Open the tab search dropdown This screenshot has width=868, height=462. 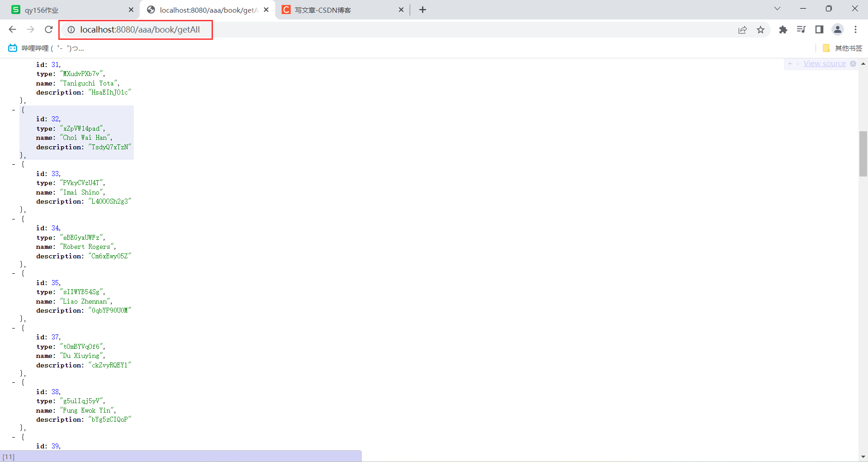tap(777, 9)
